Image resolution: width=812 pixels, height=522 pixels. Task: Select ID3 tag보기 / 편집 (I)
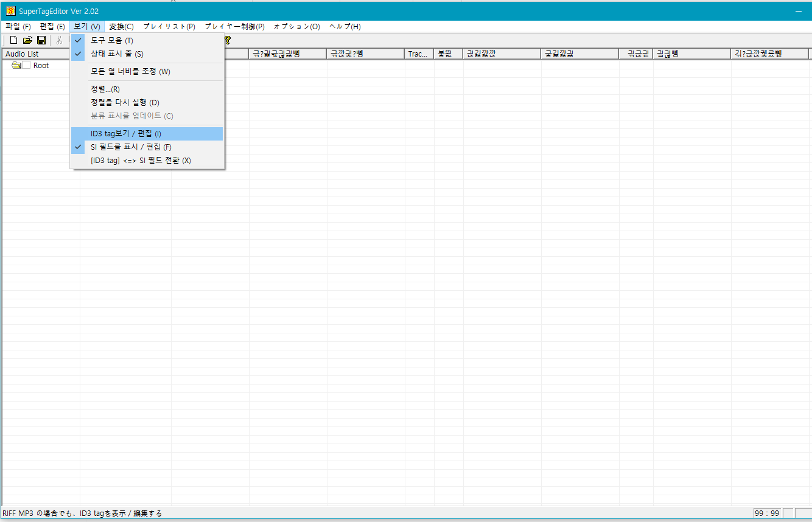(x=147, y=133)
